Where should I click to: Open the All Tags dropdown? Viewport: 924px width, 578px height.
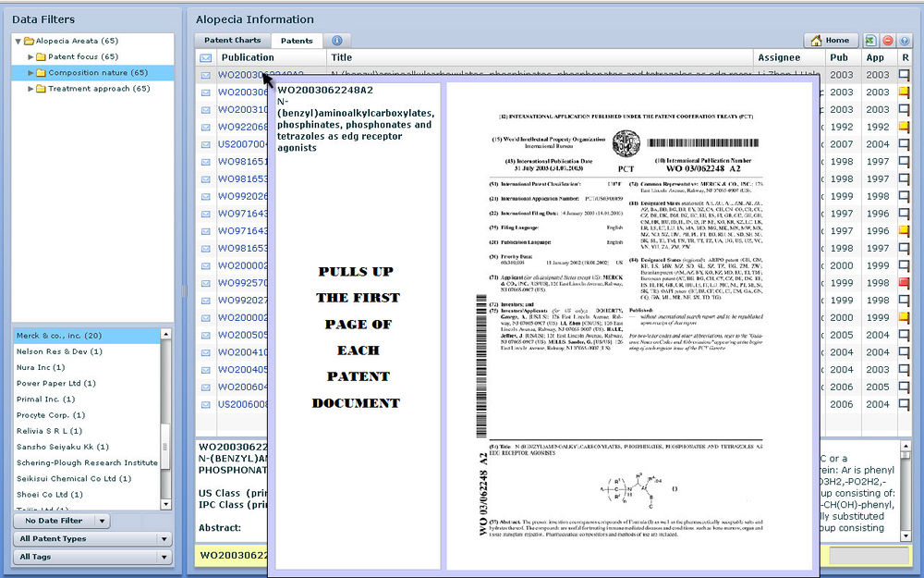[92, 557]
